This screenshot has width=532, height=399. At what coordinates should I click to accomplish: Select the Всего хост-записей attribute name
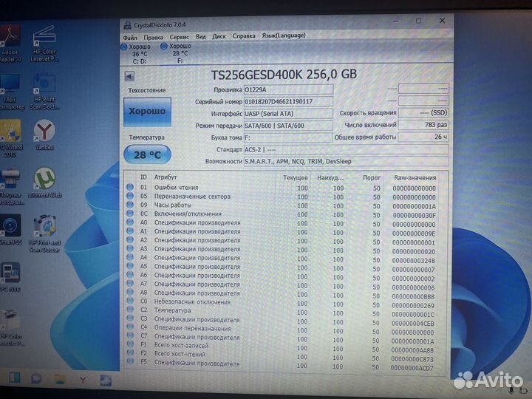coord(181,345)
